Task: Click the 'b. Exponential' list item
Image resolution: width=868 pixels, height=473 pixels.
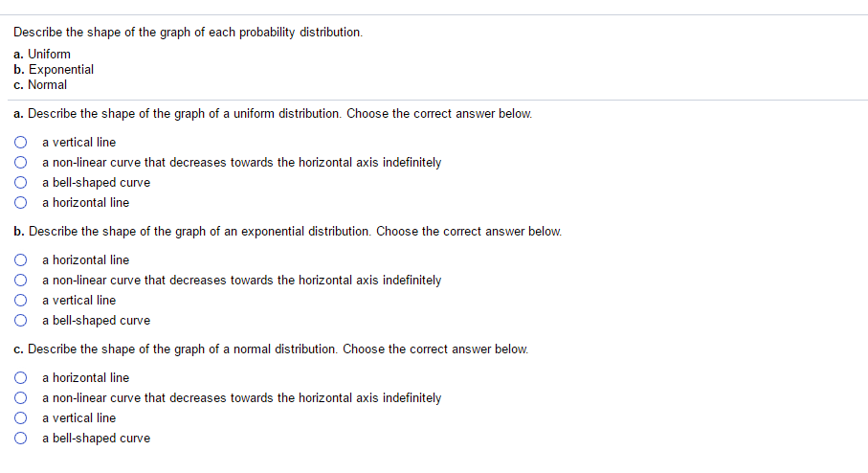Action: tap(54, 70)
